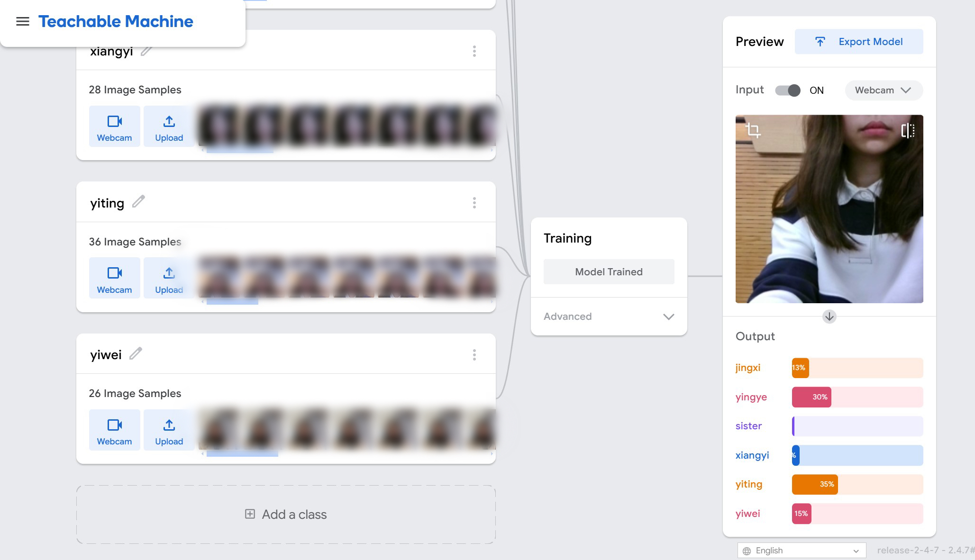
Task: Edit the yiting class name with pencil
Action: [138, 202]
